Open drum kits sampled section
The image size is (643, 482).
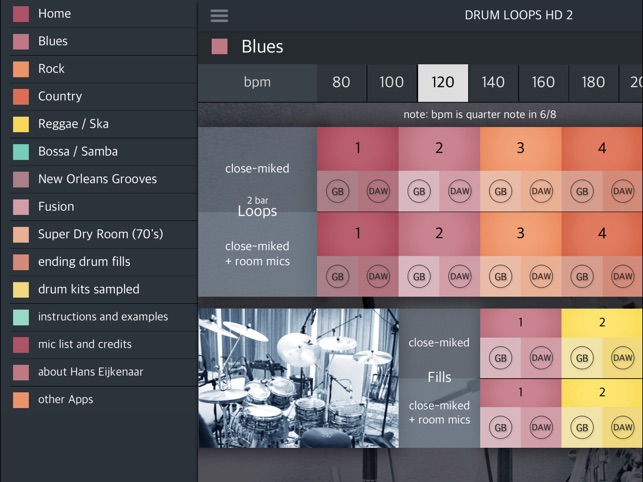tap(103, 290)
